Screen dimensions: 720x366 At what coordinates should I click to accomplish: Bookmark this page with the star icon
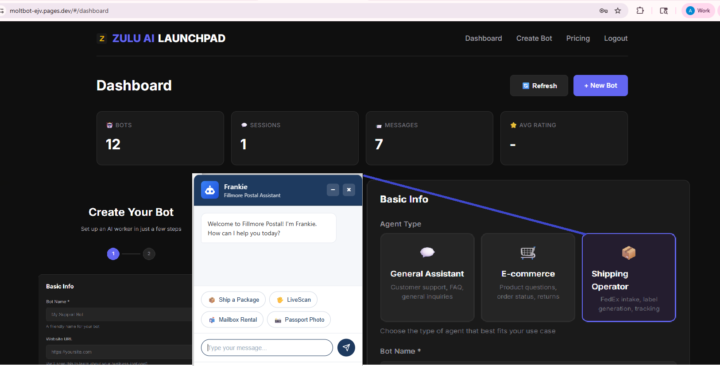(x=618, y=11)
